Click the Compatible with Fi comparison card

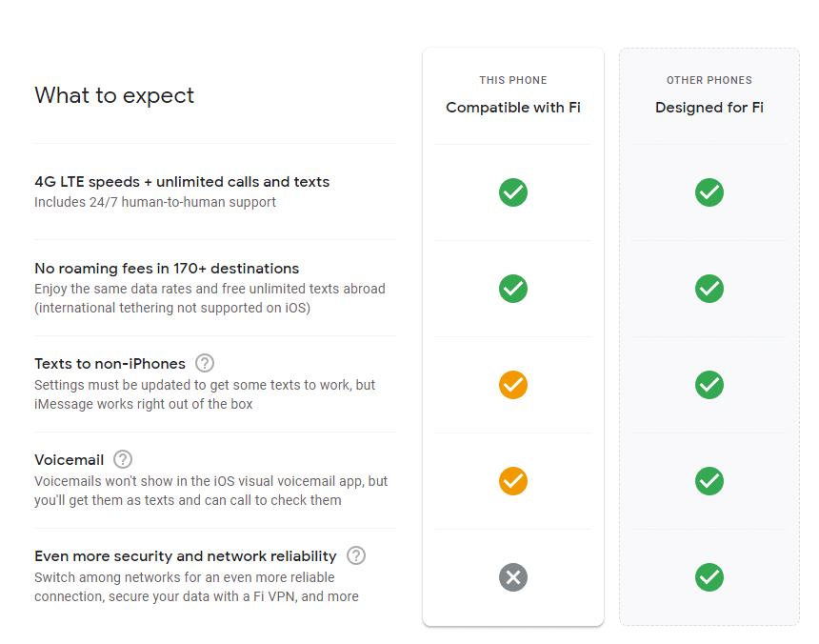(x=513, y=333)
